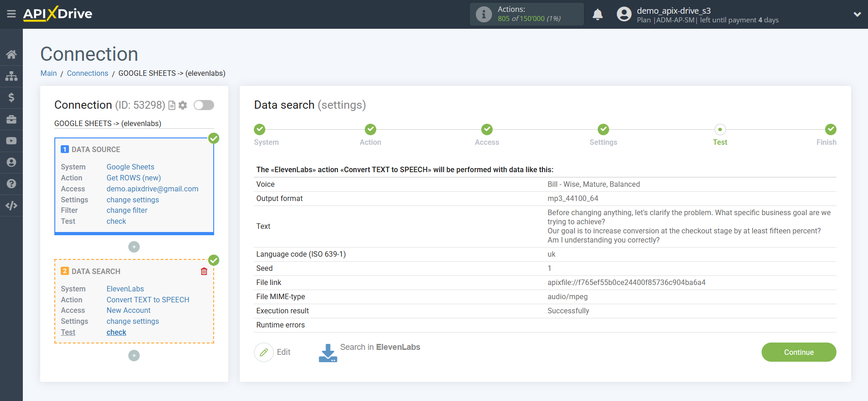Open the Google Sheets system link
Viewport: 868px width, 401px height.
131,167
